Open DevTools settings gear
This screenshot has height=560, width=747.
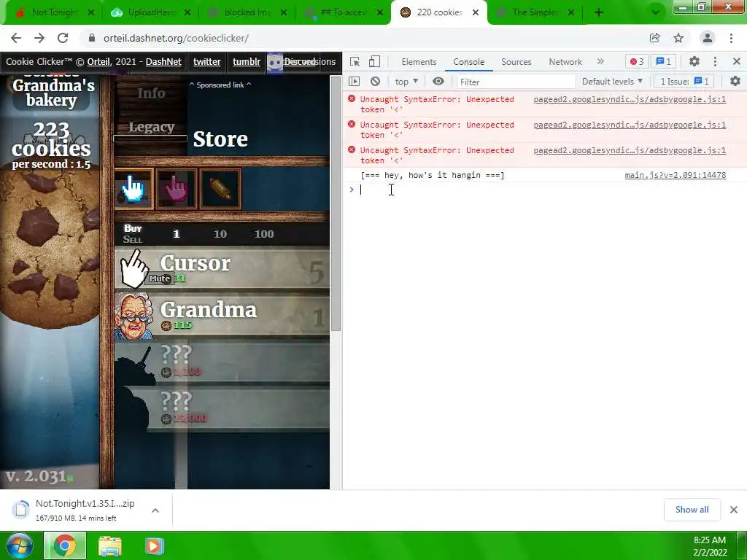point(694,61)
